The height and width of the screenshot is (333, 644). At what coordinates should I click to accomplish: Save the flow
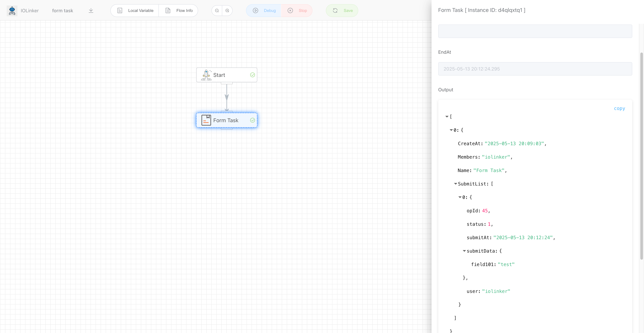pyautogui.click(x=342, y=11)
